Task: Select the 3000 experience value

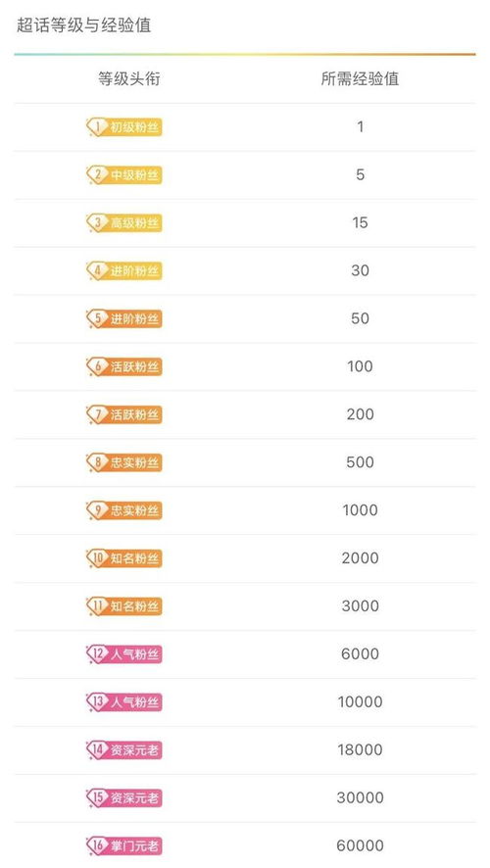Action: tap(360, 605)
